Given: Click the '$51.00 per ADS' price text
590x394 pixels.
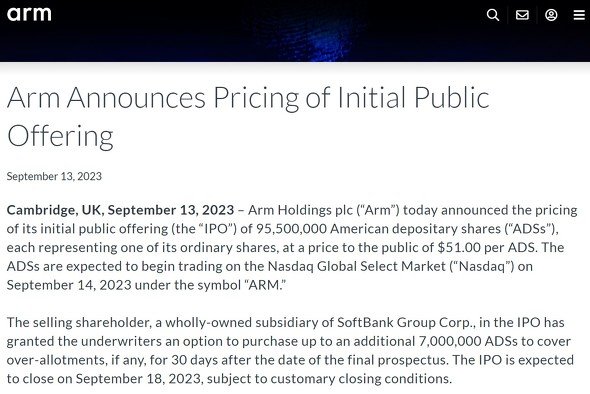Looking at the screenshot, I should click(x=486, y=248).
